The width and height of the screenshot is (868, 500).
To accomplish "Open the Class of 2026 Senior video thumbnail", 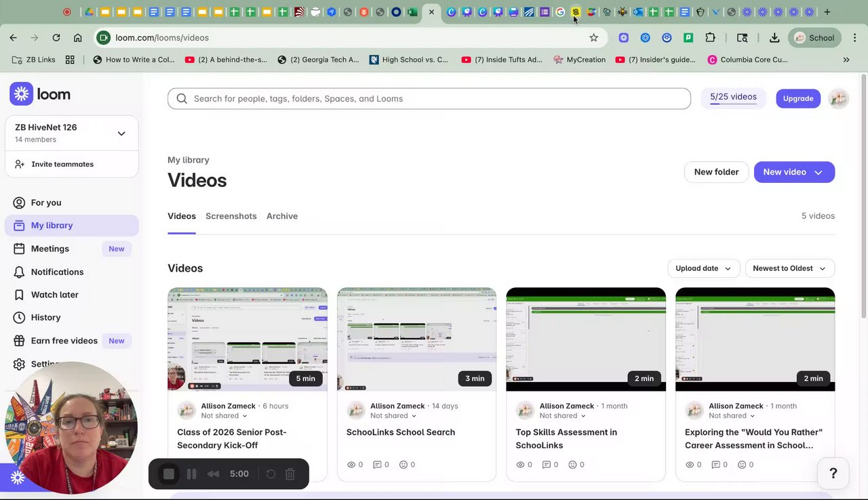I will click(x=248, y=339).
